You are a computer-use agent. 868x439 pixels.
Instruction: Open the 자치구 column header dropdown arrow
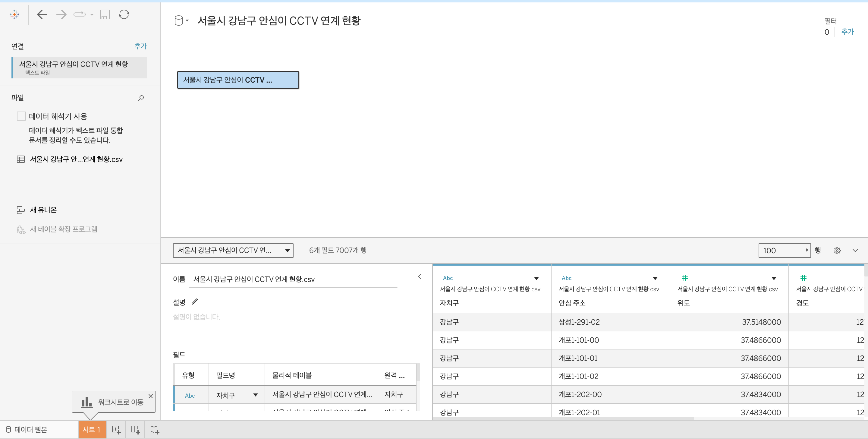click(x=536, y=279)
